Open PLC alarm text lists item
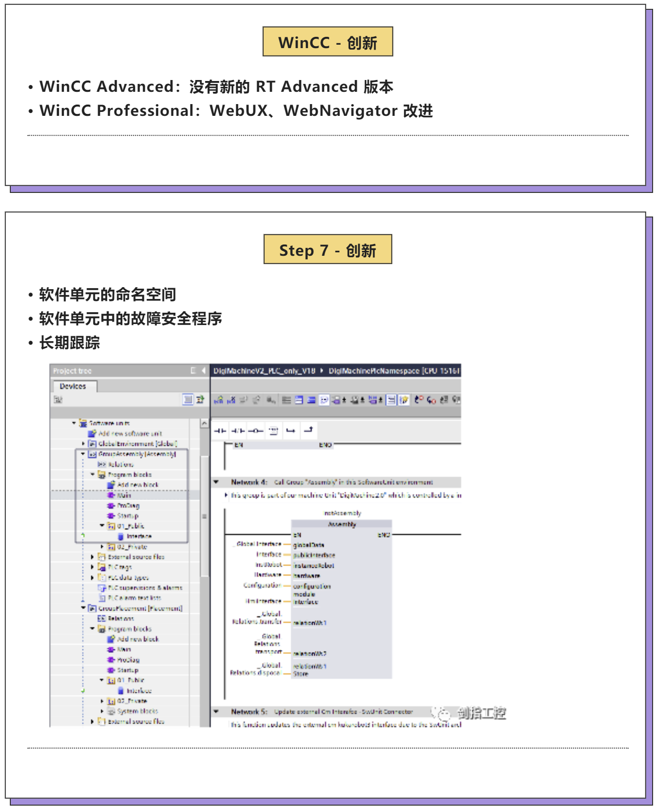658x812 pixels. pyautogui.click(x=130, y=598)
